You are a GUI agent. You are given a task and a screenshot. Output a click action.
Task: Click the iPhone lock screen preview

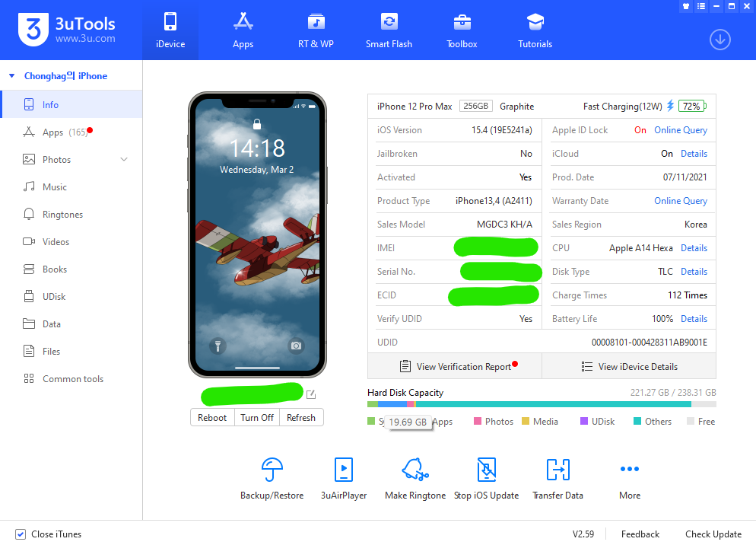pos(257,234)
